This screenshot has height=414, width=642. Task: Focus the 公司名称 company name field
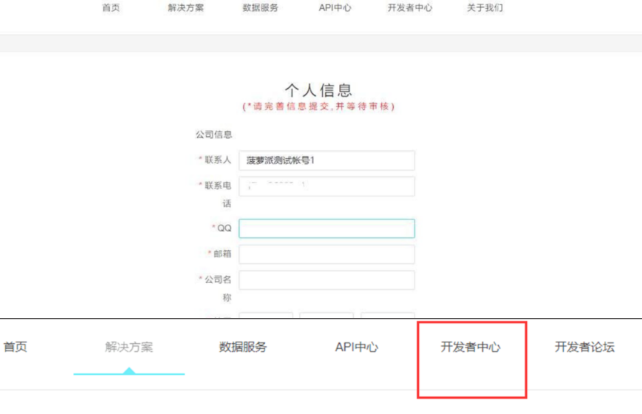pos(326,280)
